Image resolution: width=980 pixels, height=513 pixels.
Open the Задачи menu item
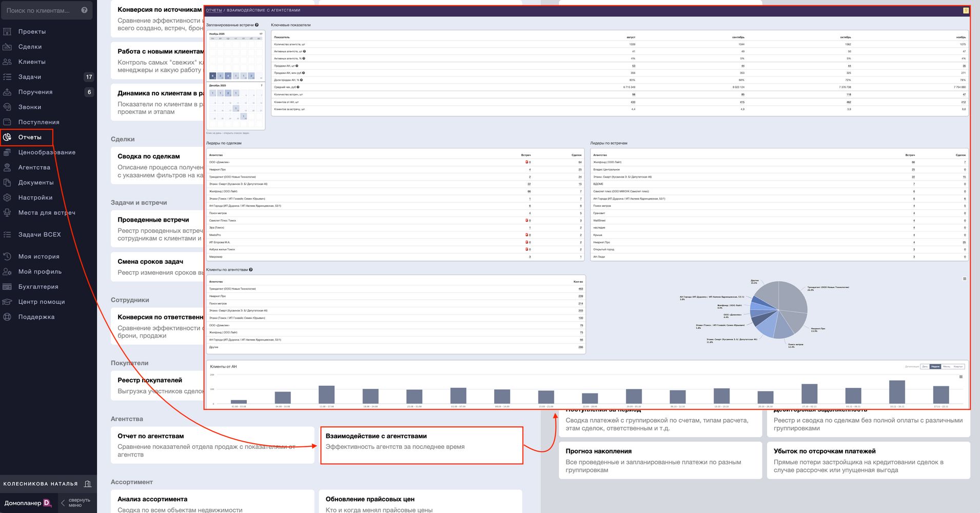[x=30, y=77]
